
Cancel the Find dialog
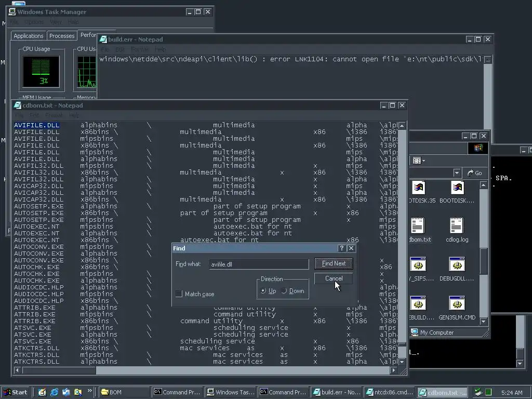334,278
